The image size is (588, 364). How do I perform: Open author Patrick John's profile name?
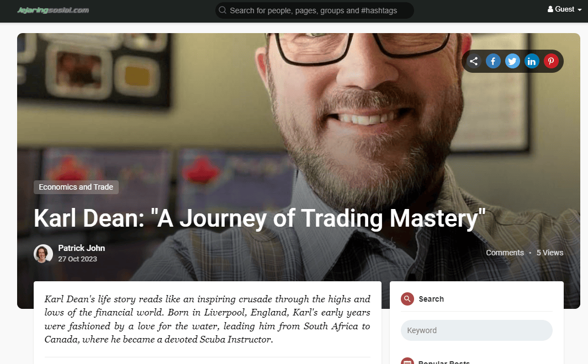[x=81, y=248]
